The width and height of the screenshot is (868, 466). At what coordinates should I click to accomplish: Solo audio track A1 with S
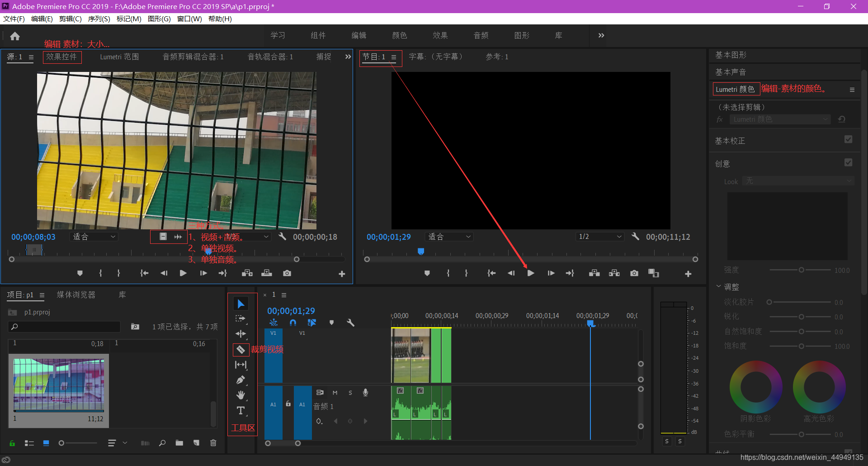coord(350,393)
